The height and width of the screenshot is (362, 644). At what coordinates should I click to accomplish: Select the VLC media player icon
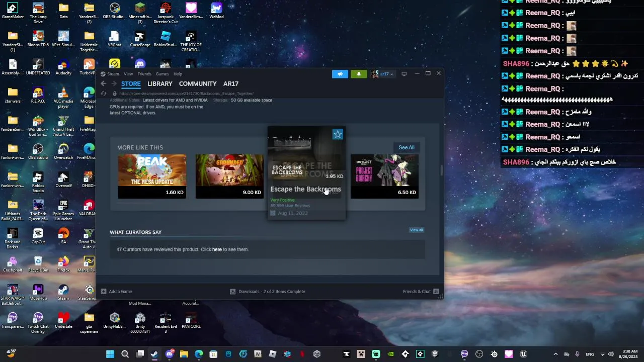coord(63,98)
